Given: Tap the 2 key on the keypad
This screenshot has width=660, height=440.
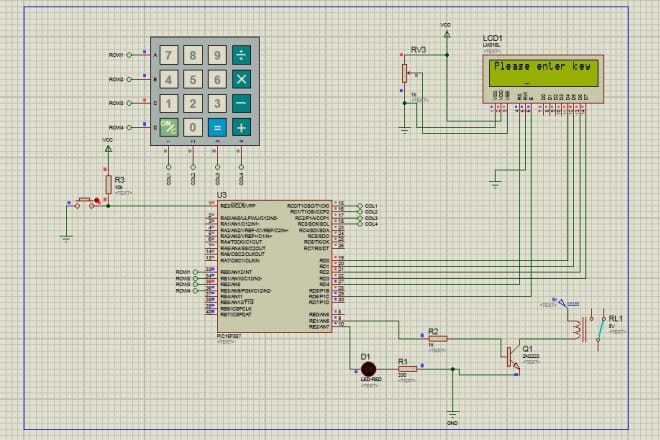Looking at the screenshot, I should (193, 103).
